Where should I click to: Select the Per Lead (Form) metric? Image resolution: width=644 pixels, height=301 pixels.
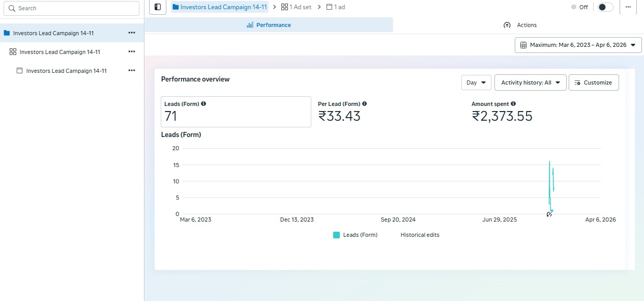391,112
